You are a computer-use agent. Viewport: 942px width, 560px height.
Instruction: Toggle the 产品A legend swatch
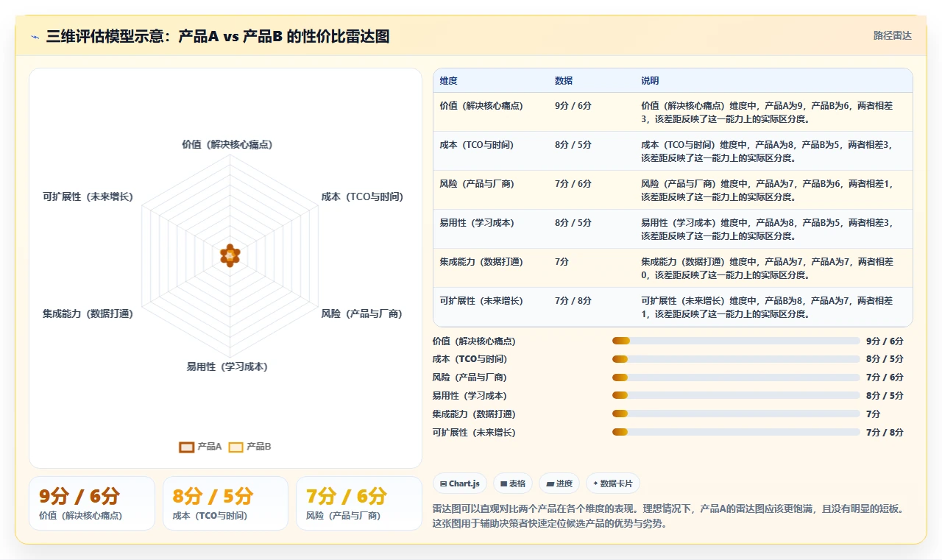coord(187,447)
